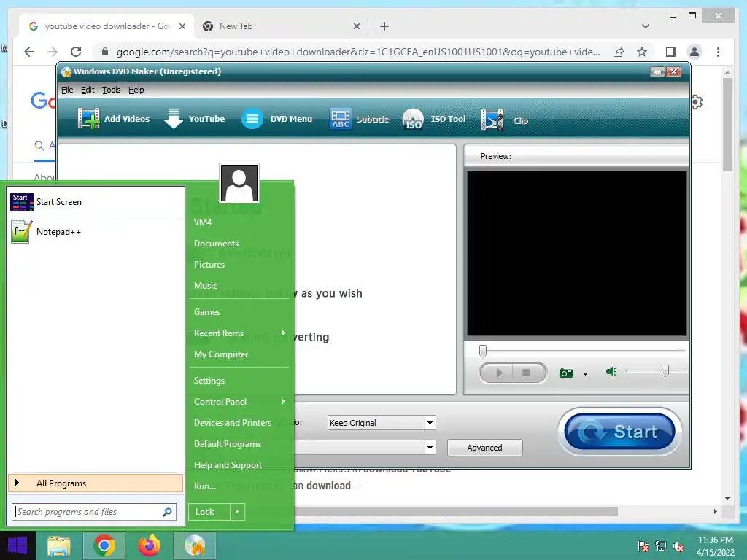Viewport: 747px width, 560px height.
Task: Expand All Programs in the start menu
Action: (x=96, y=483)
